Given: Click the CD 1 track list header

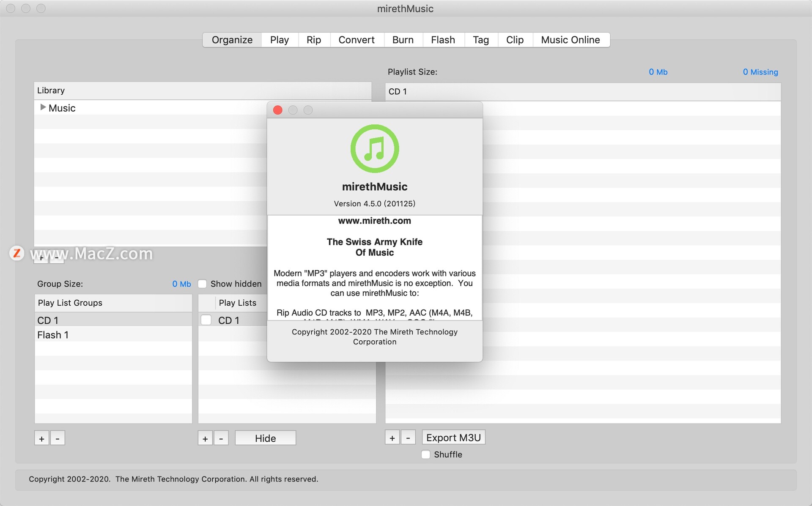Looking at the screenshot, I should coord(583,92).
